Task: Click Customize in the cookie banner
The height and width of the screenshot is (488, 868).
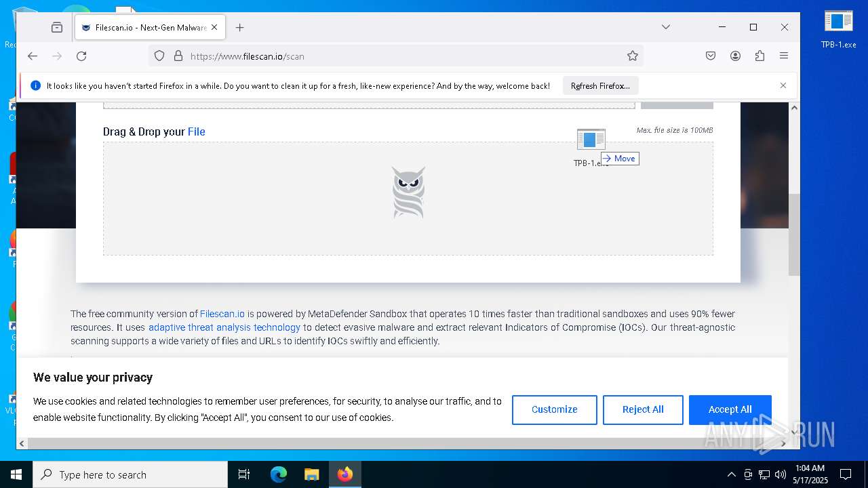Action: click(x=555, y=409)
